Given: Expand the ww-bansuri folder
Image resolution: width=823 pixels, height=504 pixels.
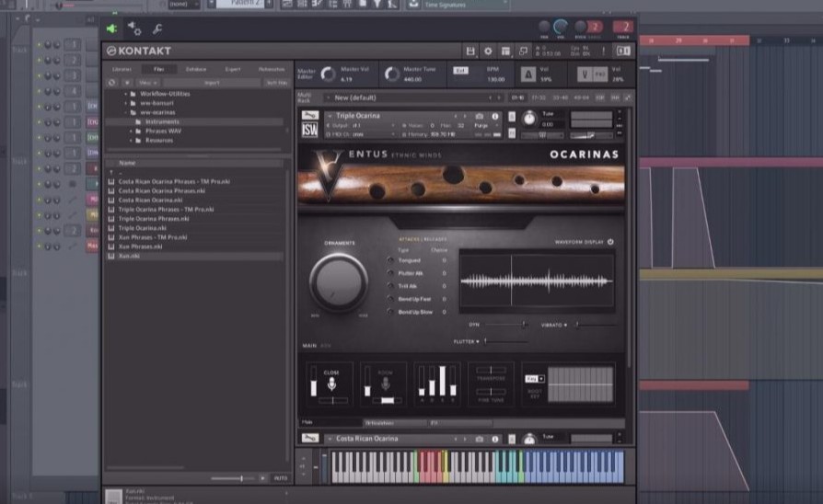Looking at the screenshot, I should [125, 103].
